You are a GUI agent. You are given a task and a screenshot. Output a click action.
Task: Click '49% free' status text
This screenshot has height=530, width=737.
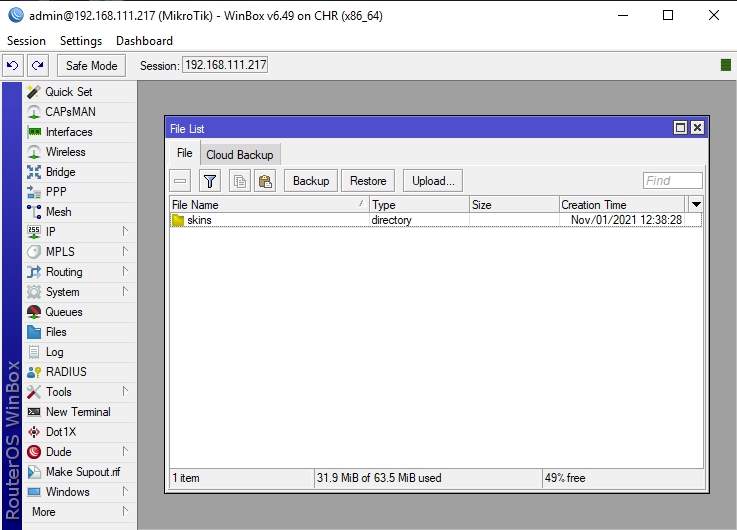coord(565,478)
